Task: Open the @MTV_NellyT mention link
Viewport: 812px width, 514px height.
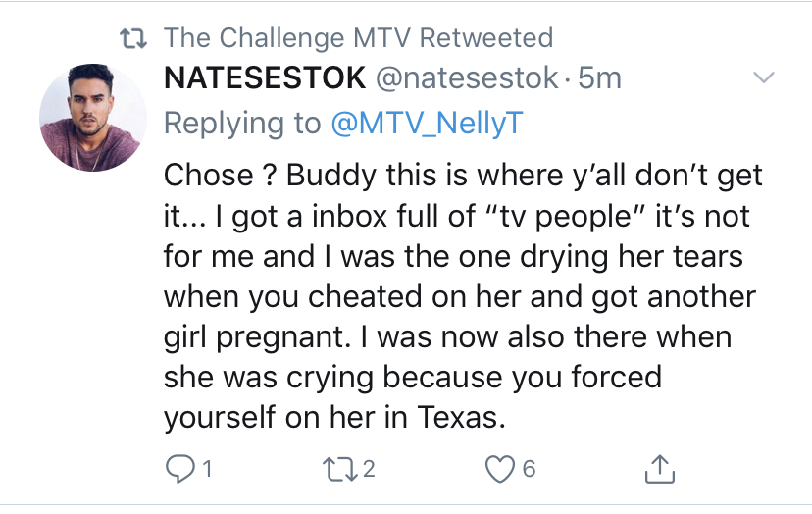Action: tap(428, 124)
